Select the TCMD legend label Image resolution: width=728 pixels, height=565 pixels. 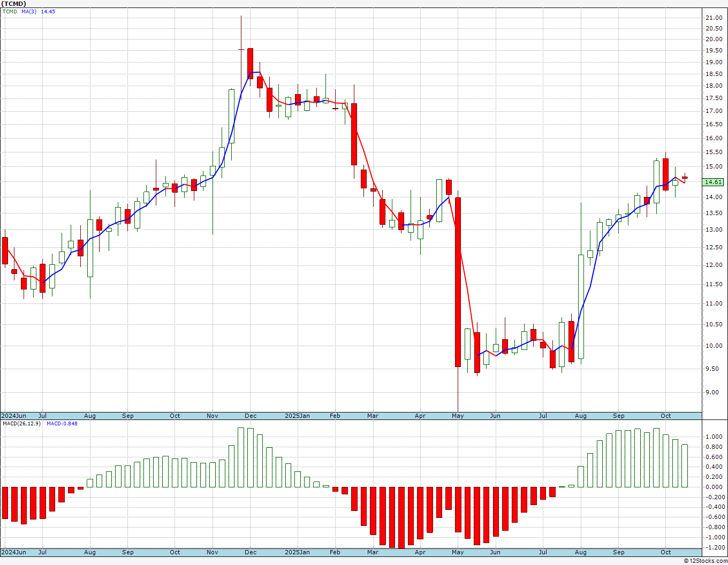click(x=10, y=11)
